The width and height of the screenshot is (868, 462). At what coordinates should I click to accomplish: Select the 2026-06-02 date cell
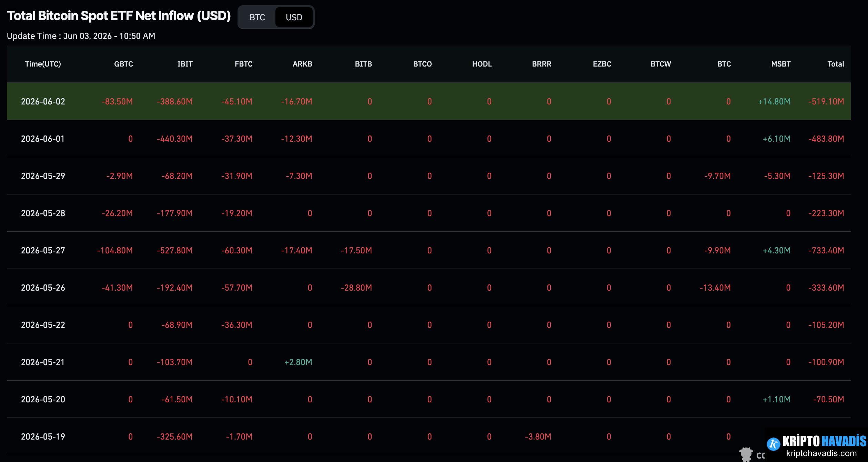tap(43, 101)
